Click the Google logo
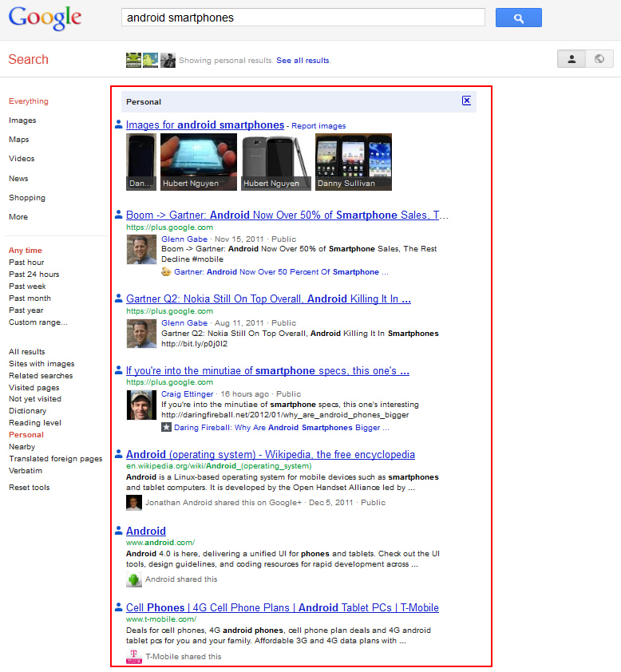This screenshot has height=672, width=621. coord(45,18)
